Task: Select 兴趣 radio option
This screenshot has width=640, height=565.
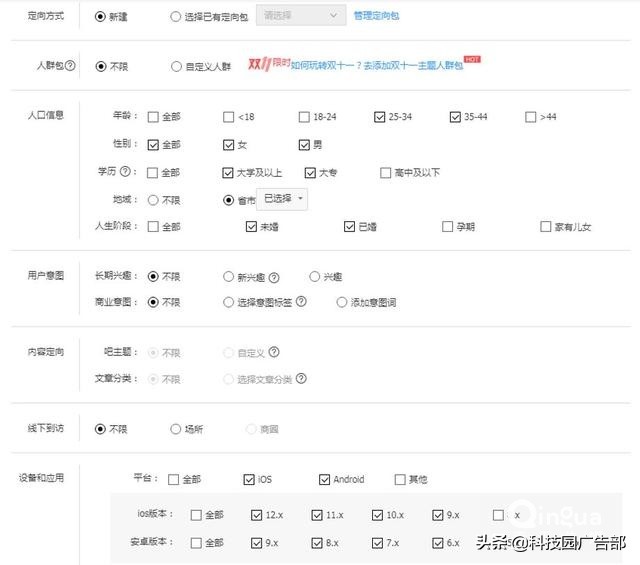Action: pyautogui.click(x=314, y=276)
